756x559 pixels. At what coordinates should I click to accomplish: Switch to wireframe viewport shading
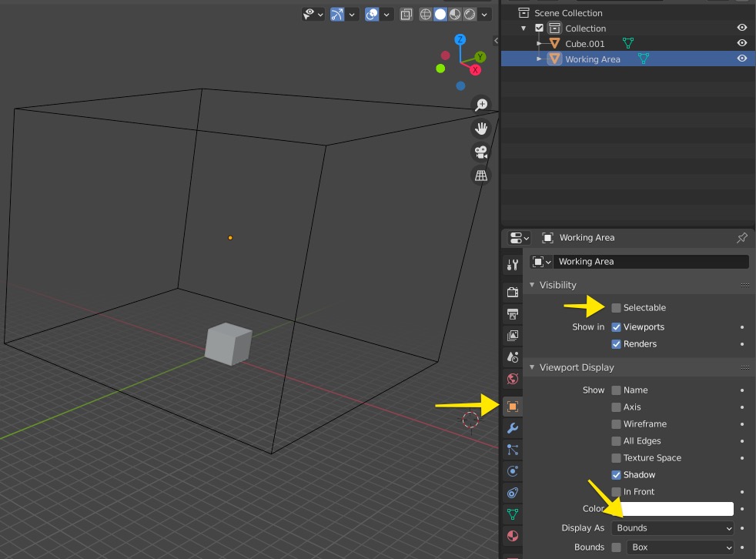pos(426,15)
